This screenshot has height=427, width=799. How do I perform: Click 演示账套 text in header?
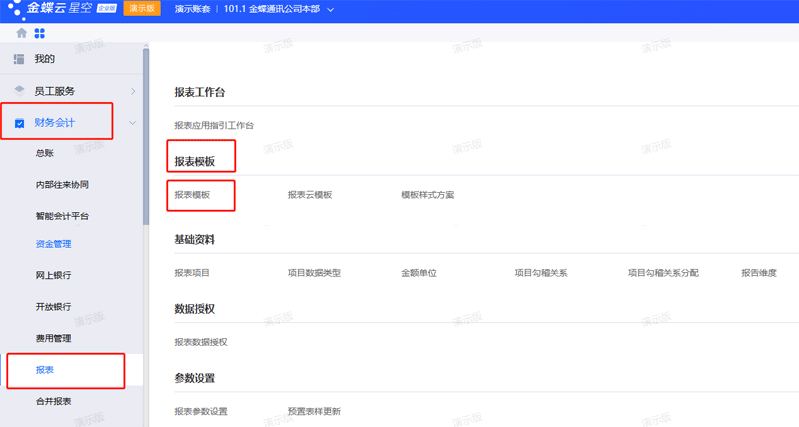pyautogui.click(x=193, y=9)
